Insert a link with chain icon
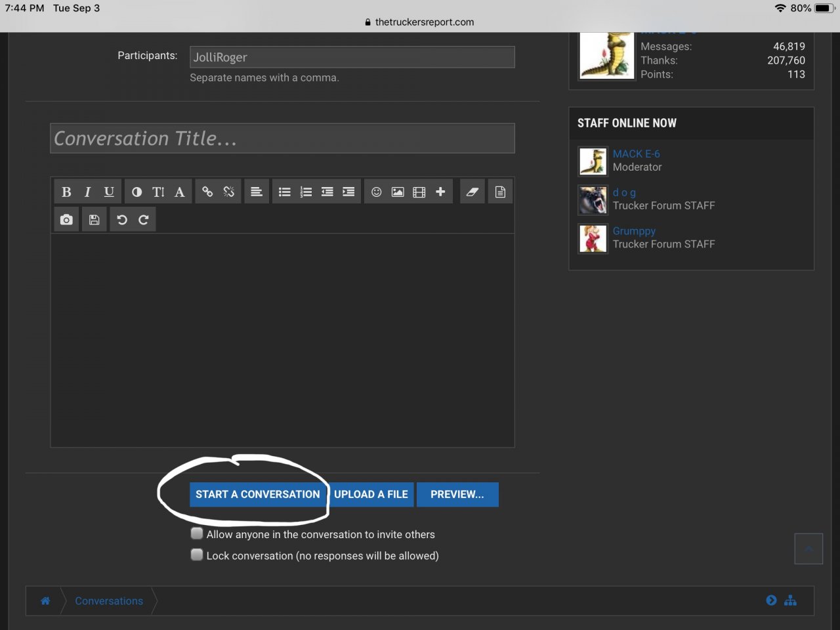 [207, 192]
